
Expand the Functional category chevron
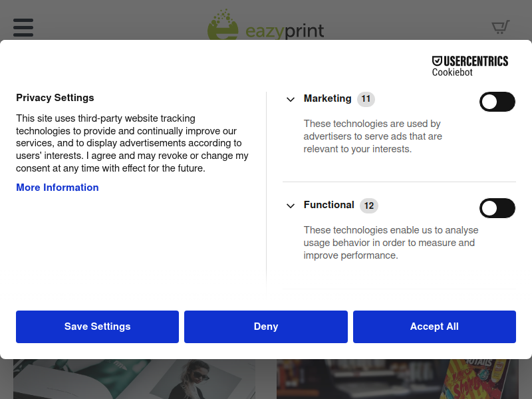click(x=291, y=206)
